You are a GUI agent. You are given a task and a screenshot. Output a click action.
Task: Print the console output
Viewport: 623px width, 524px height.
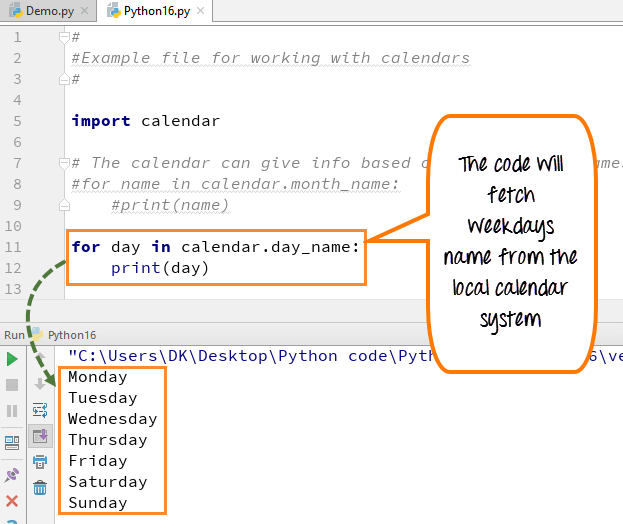click(x=40, y=462)
